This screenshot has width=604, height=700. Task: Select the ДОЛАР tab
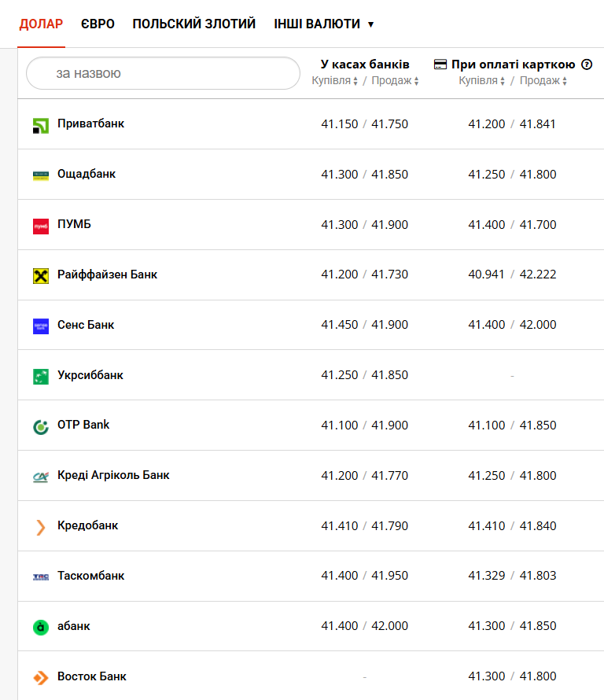[41, 24]
